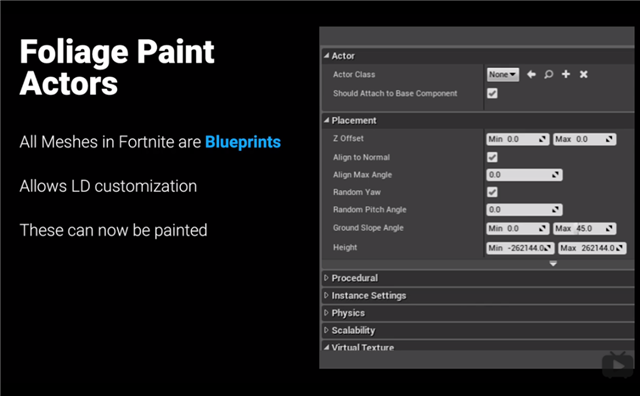Click the Align Max Angle spinner arrow icon
Viewport: 640px width, 396px height.
(x=555, y=175)
